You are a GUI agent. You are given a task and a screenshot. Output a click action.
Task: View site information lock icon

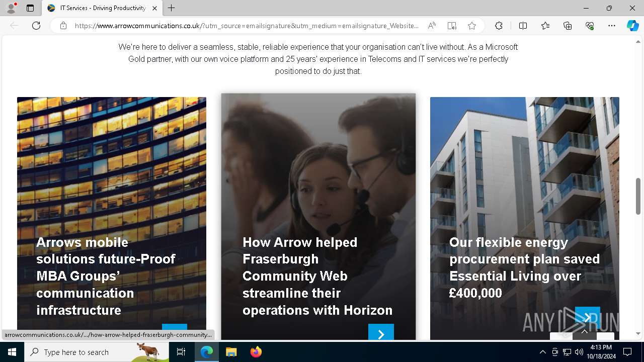pos(63,26)
